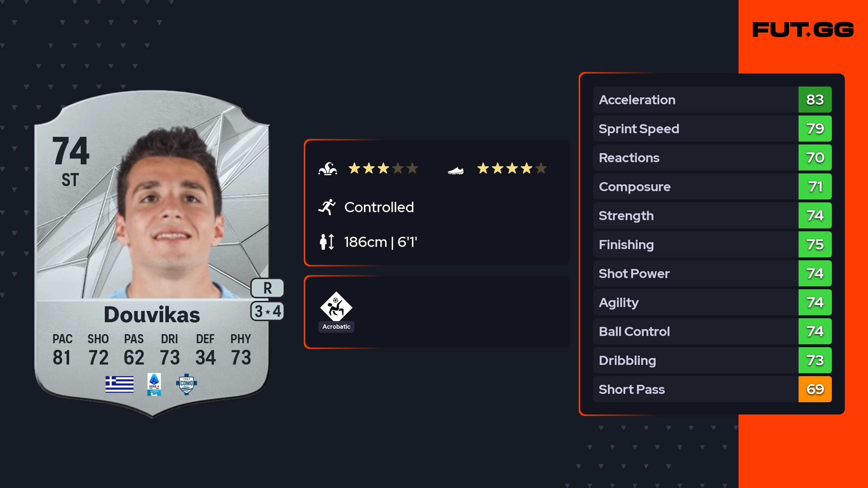This screenshot has height=488, width=868.
Task: Click the Serie A league badge
Action: tap(154, 384)
